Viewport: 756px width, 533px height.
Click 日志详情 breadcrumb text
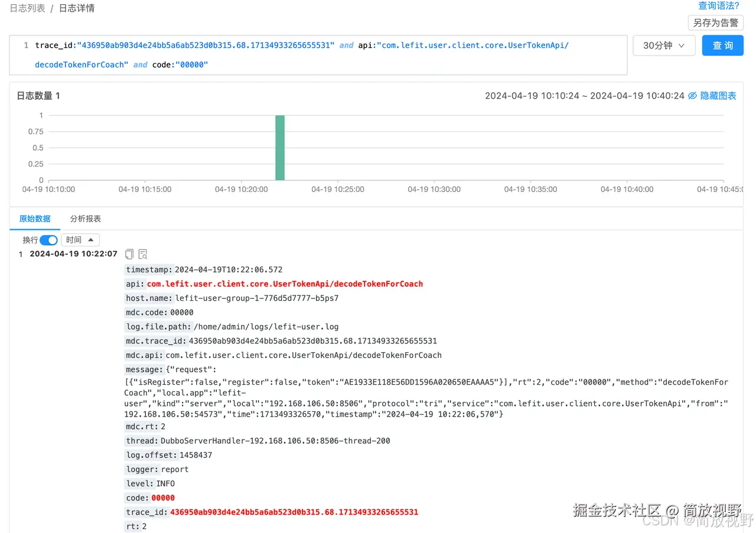77,8
